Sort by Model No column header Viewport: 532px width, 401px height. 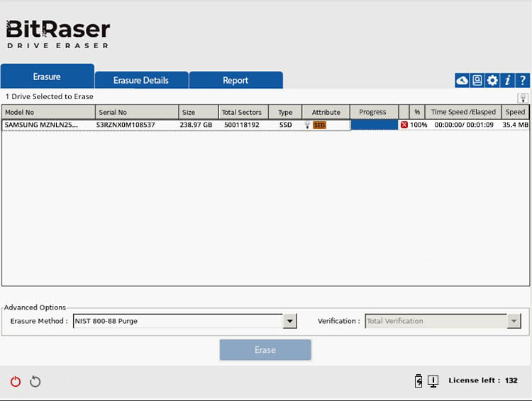(48, 112)
